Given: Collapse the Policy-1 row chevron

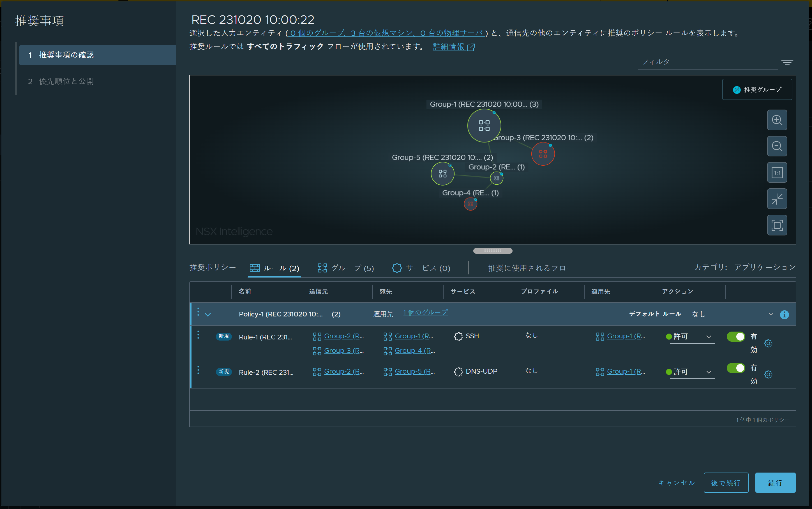Looking at the screenshot, I should point(208,314).
